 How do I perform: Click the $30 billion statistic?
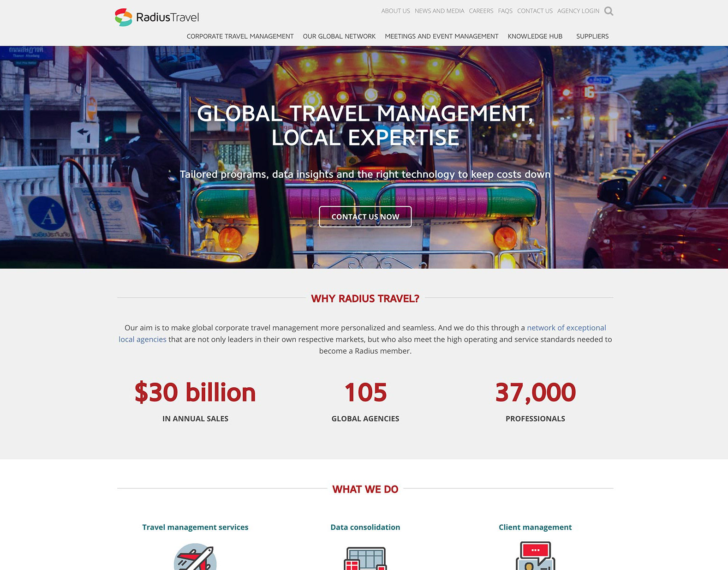(x=195, y=392)
